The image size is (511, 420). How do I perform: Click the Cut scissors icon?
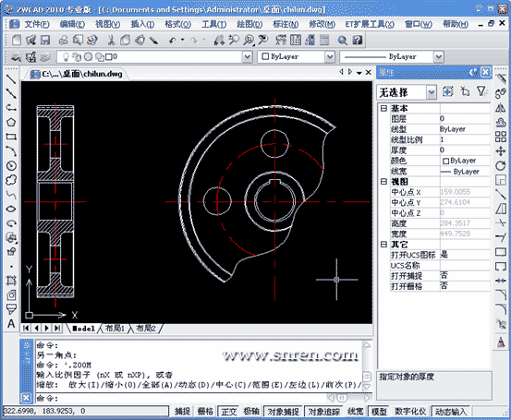[x=111, y=41]
